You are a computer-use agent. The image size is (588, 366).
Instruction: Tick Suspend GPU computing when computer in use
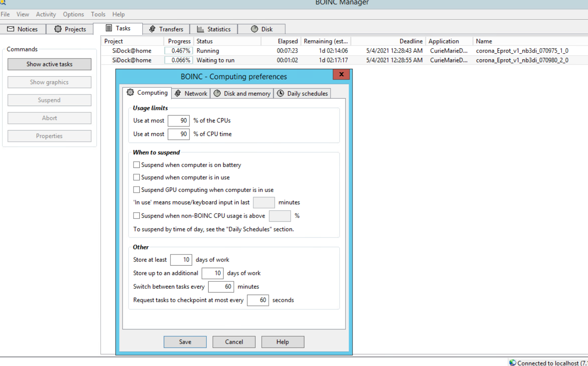(136, 190)
